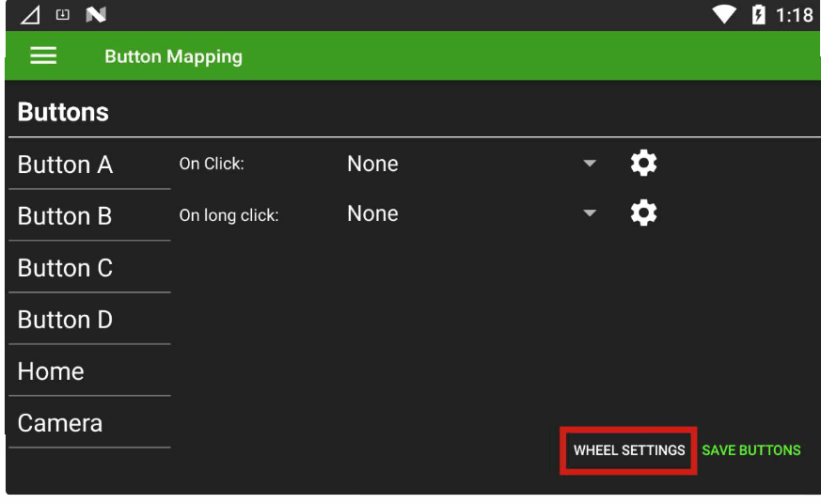Open Wheel Settings
Screen dimensions: 821x504
[629, 450]
